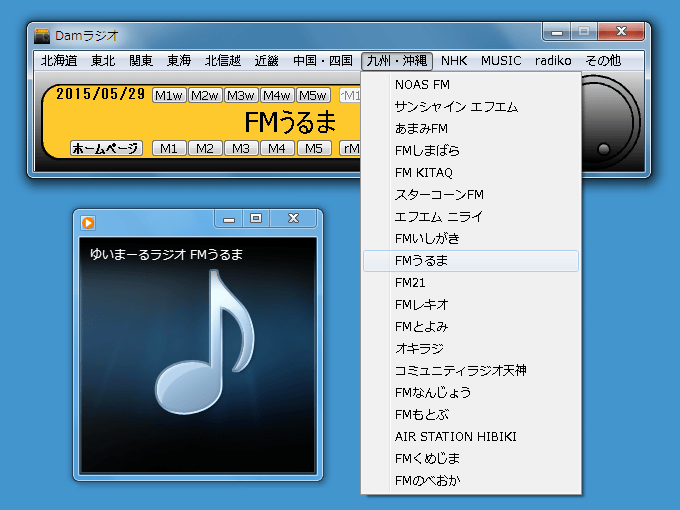Click the M2 preset button
Image resolution: width=680 pixels, height=510 pixels.
(x=205, y=148)
